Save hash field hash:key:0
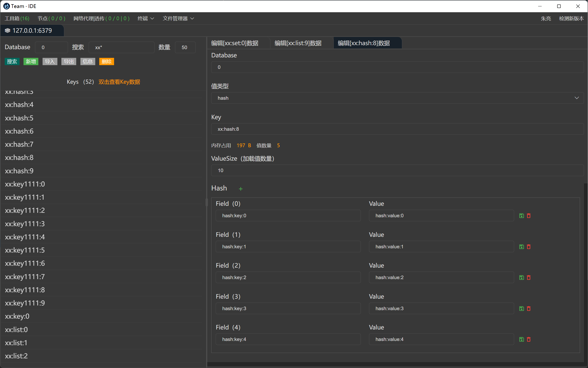This screenshot has width=588, height=368. [521, 216]
